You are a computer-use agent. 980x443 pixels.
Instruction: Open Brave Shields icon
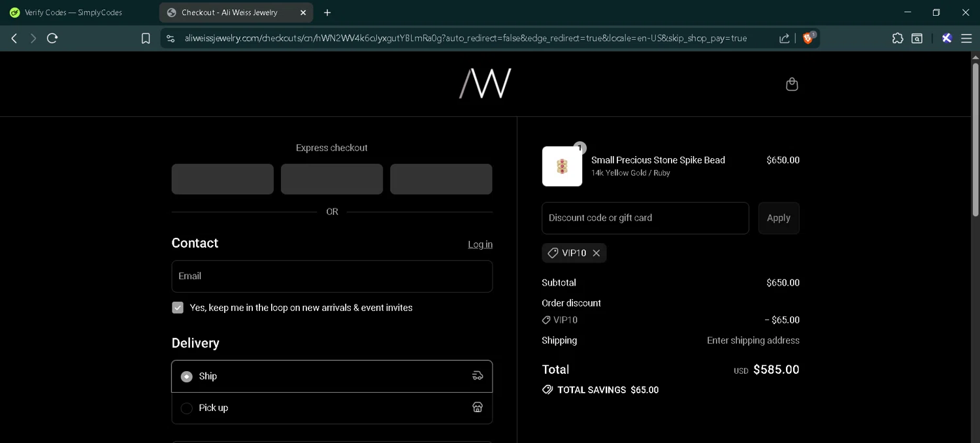point(808,38)
